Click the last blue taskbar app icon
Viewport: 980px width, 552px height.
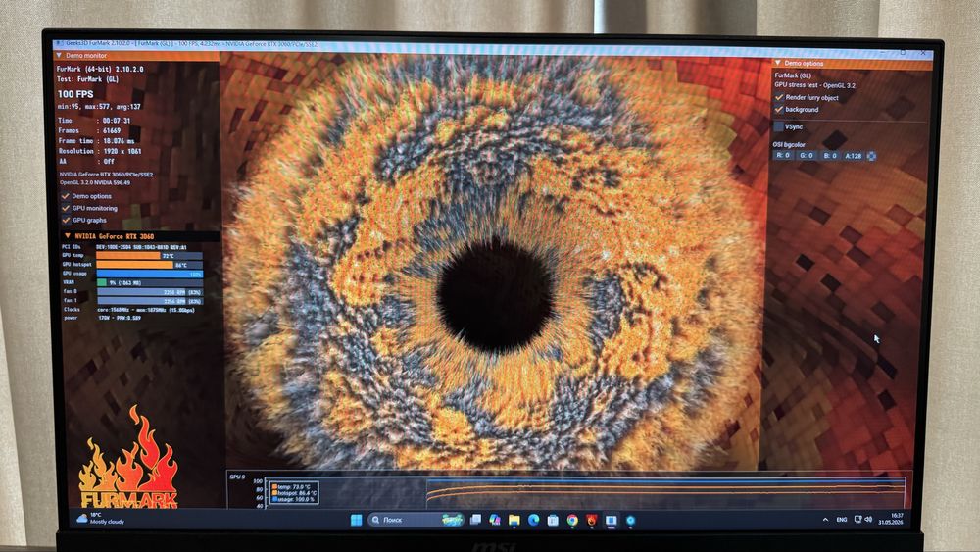pos(630,520)
